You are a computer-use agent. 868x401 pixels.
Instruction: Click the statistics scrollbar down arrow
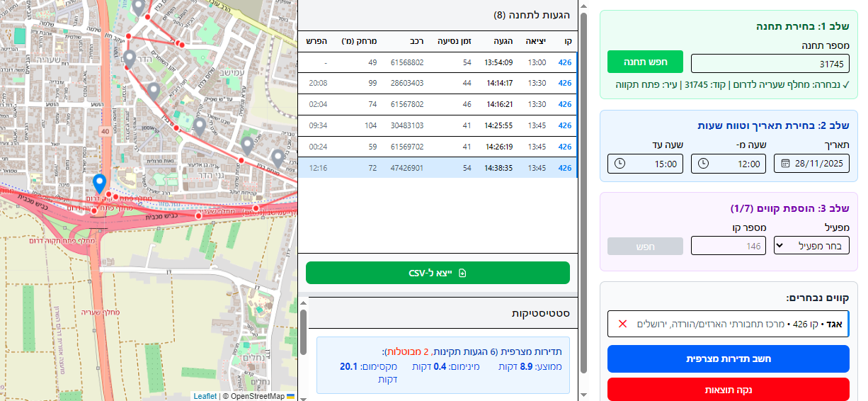tap(303, 398)
